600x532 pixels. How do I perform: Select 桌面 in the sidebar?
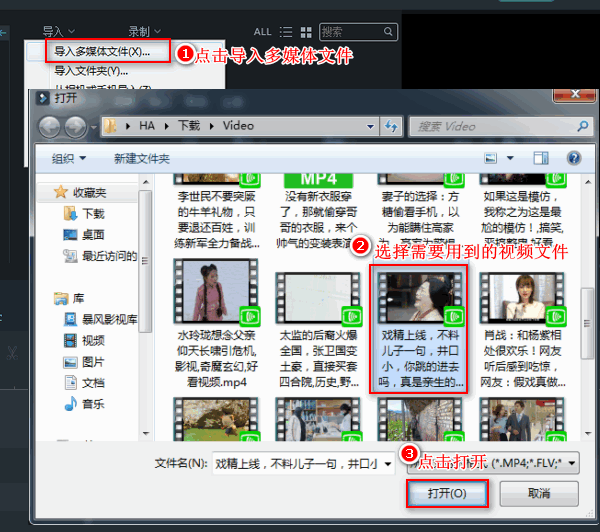coord(93,235)
